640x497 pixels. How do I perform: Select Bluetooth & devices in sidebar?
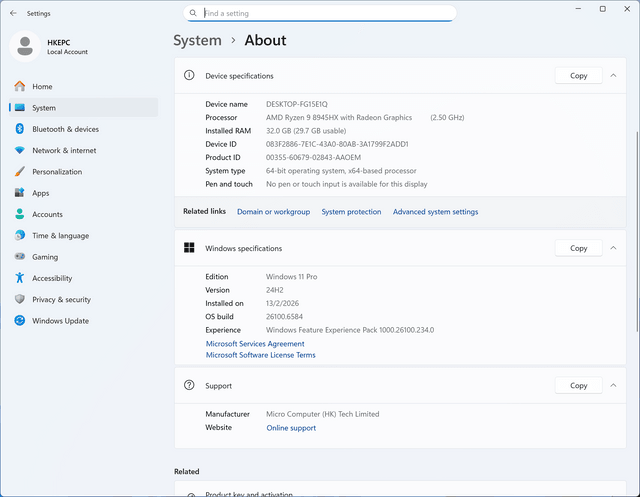(x=84, y=129)
